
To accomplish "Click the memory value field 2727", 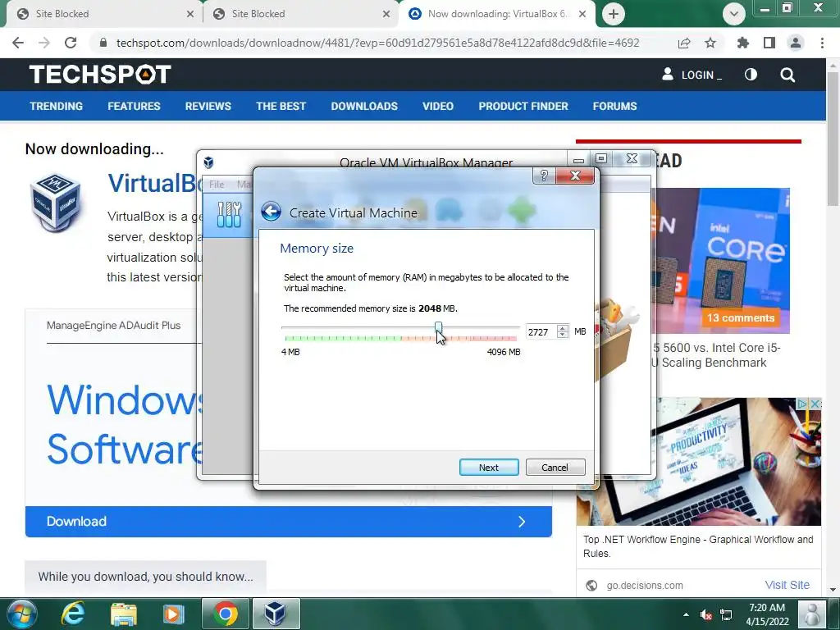I will 540,332.
